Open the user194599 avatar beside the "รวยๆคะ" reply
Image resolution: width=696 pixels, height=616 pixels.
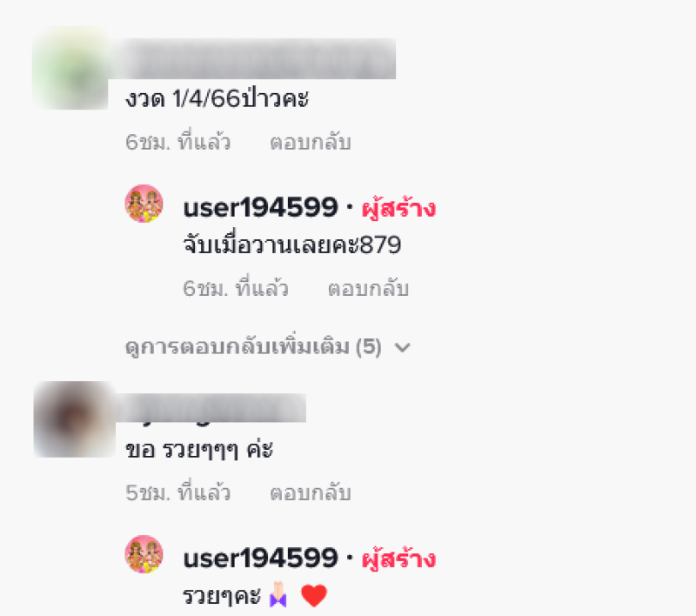click(144, 554)
